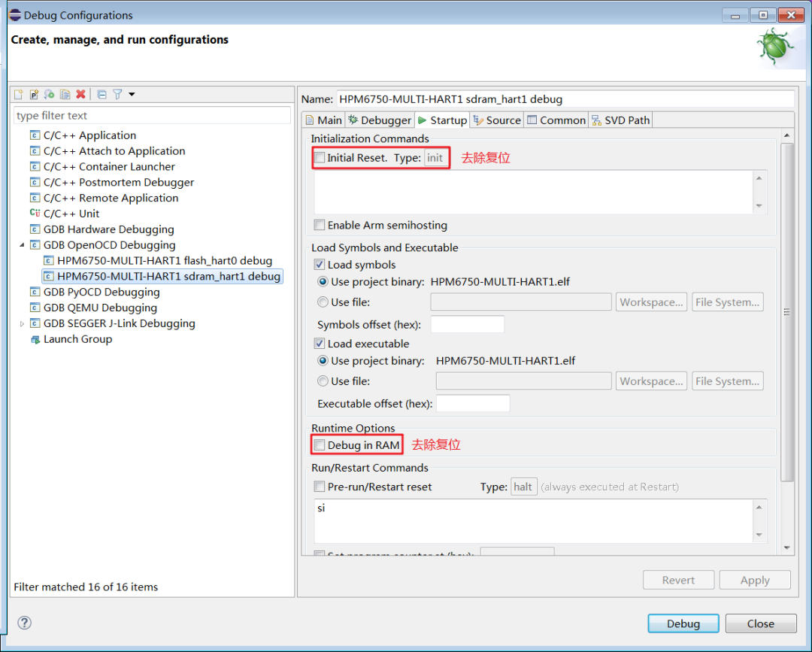Click the Executable offset hex field

point(473,403)
